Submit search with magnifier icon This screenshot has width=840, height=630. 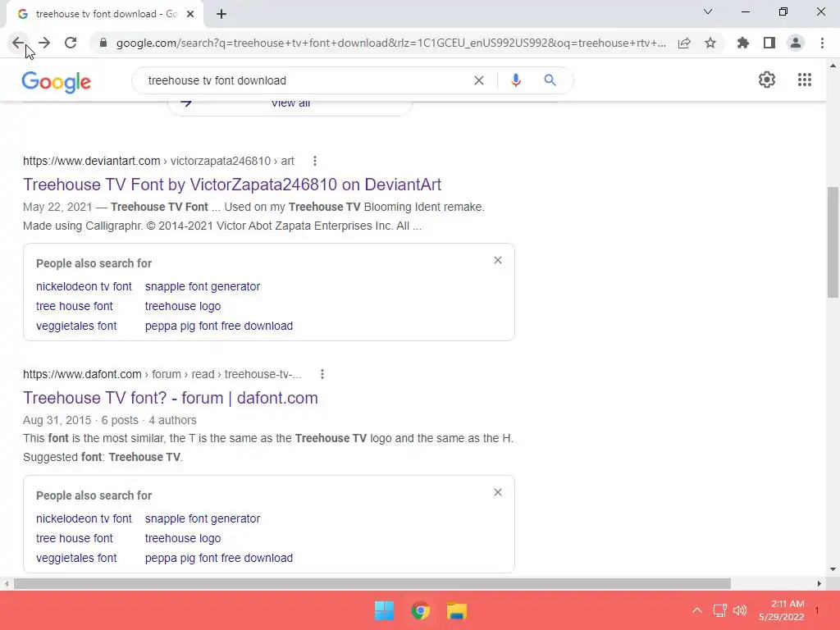[550, 80]
